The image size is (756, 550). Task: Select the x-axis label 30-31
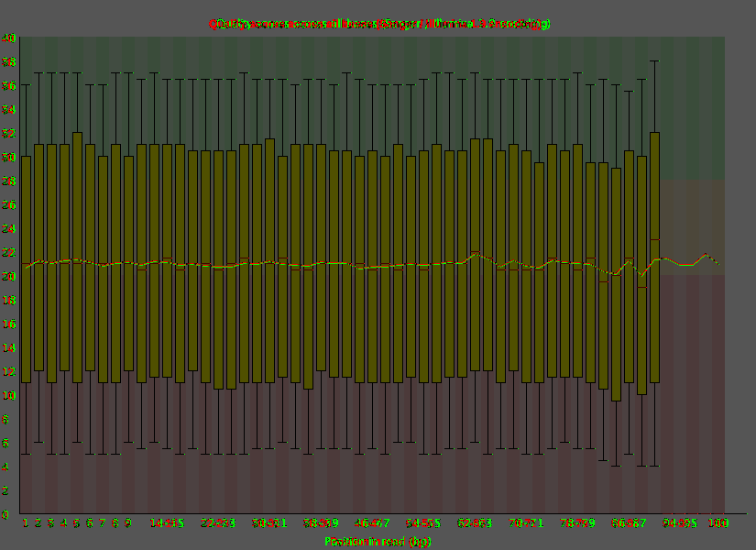tap(269, 523)
